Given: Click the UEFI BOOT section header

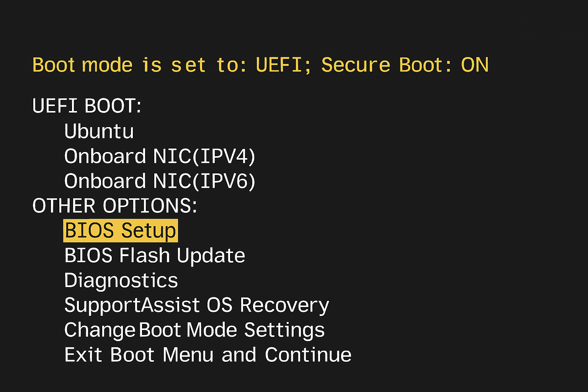Looking at the screenshot, I should [x=87, y=106].
